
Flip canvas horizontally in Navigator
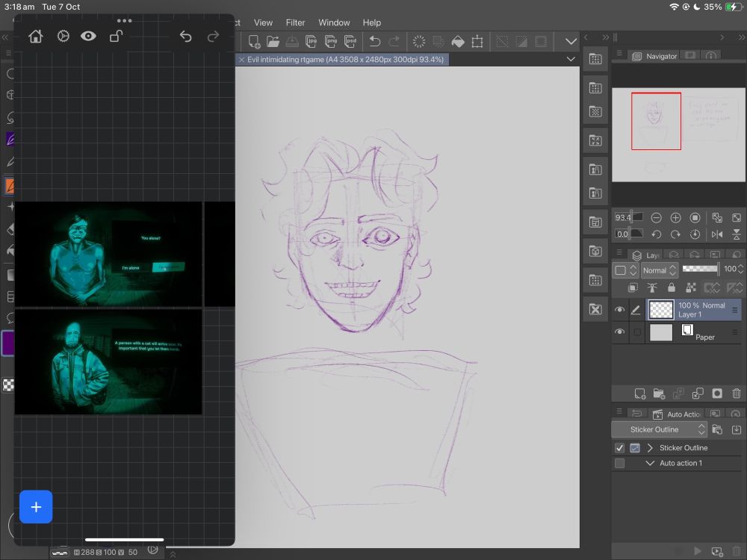coord(717,234)
